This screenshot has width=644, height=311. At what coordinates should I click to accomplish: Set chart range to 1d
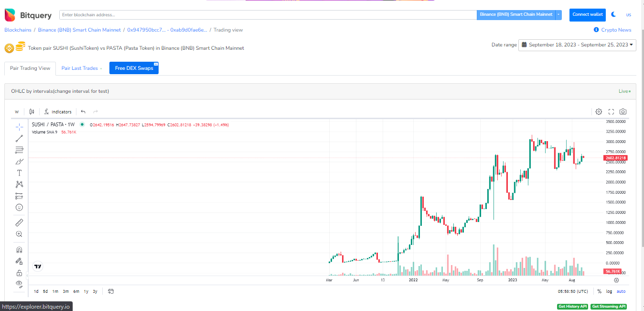point(36,291)
